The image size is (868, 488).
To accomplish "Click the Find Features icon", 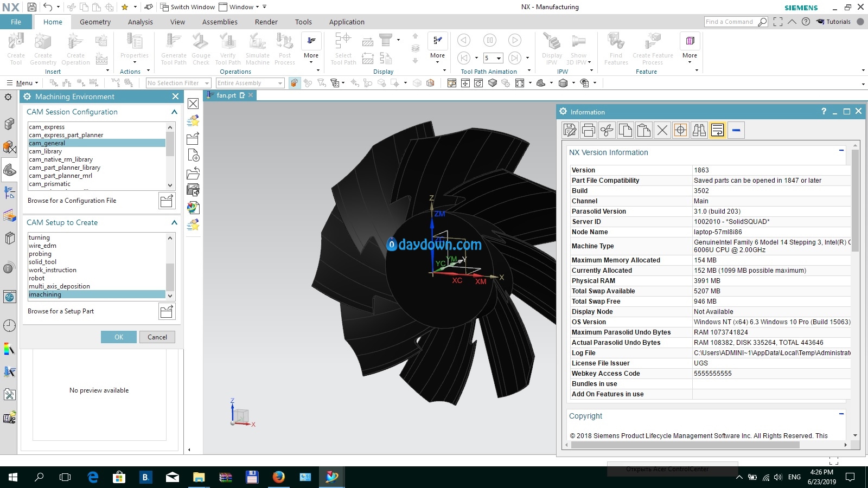I will (x=616, y=49).
